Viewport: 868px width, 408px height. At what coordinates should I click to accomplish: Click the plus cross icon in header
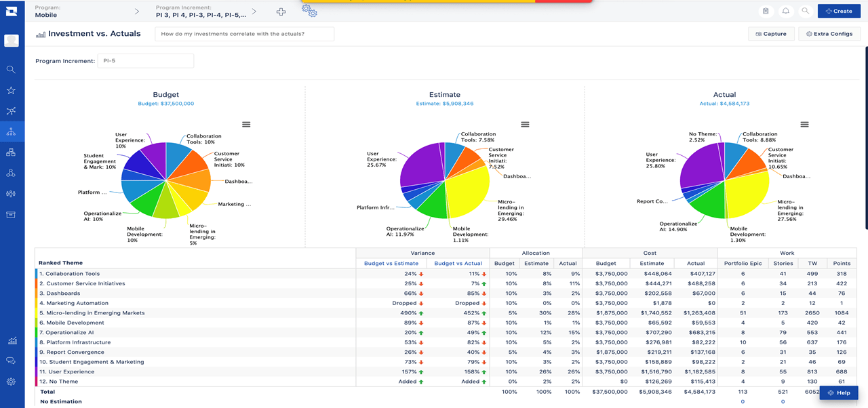(281, 12)
